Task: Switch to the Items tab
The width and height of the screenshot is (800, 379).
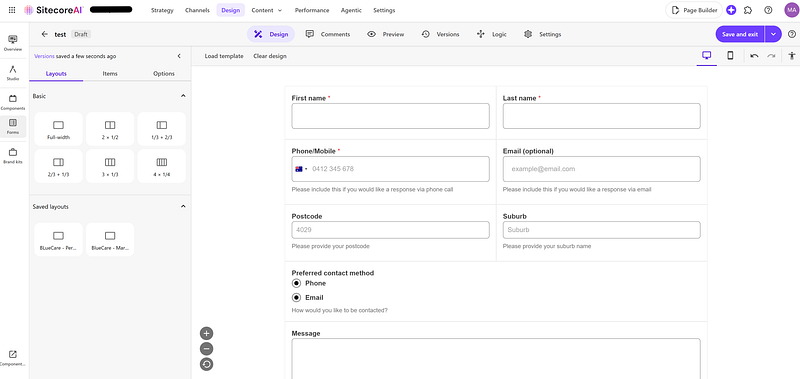Action: (110, 73)
